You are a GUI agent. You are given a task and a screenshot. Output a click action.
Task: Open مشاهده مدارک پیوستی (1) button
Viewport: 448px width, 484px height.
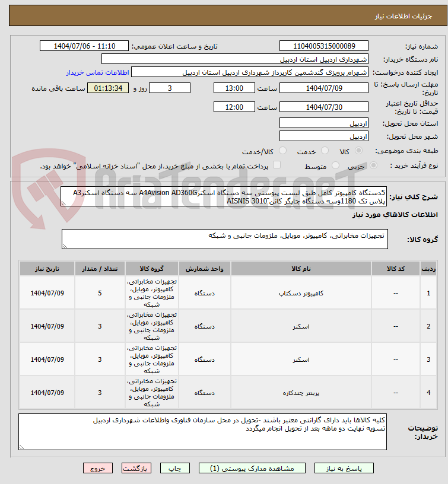pos(252,468)
